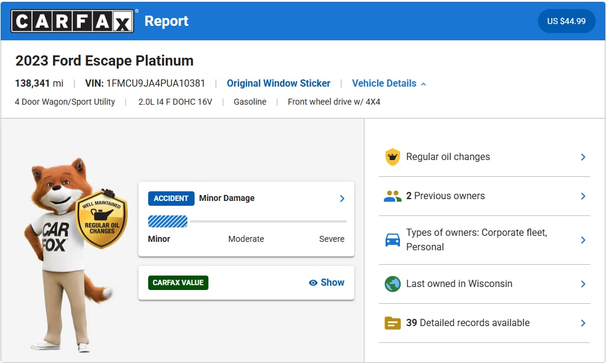Click the two-people previous owners icon

(x=392, y=196)
